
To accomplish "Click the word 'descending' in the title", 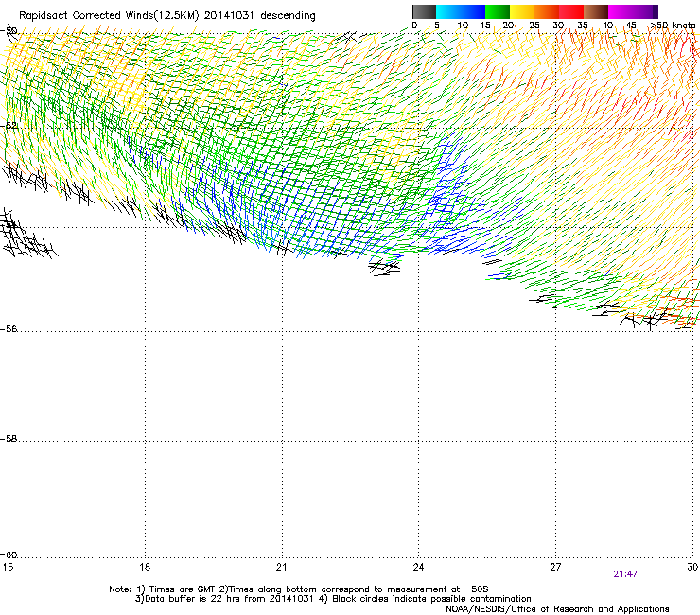I will (288, 16).
